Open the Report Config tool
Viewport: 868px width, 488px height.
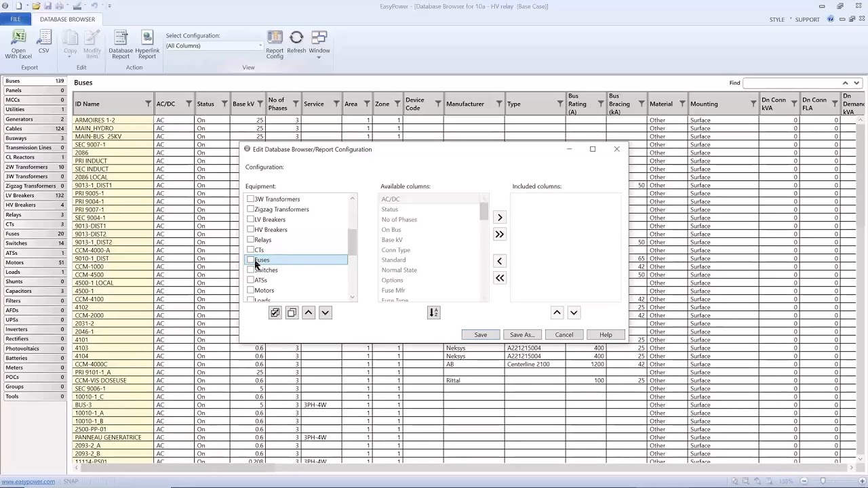tap(275, 45)
